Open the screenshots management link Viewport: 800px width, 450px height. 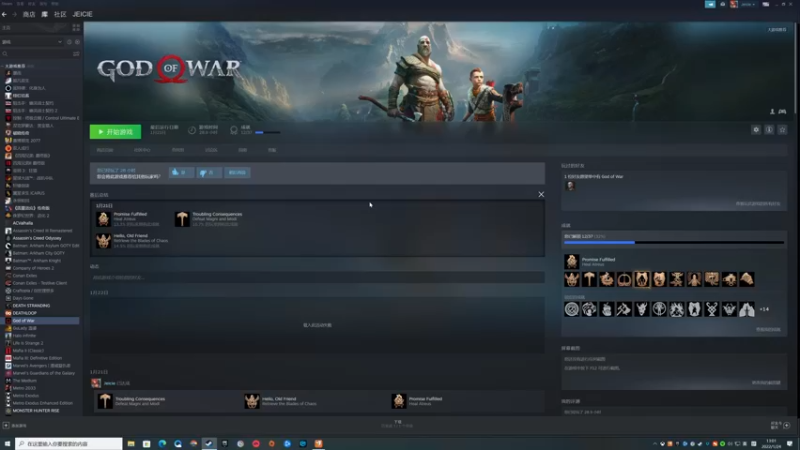tap(766, 383)
